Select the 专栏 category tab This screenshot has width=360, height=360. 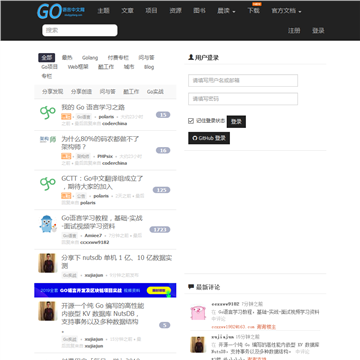pos(47,76)
